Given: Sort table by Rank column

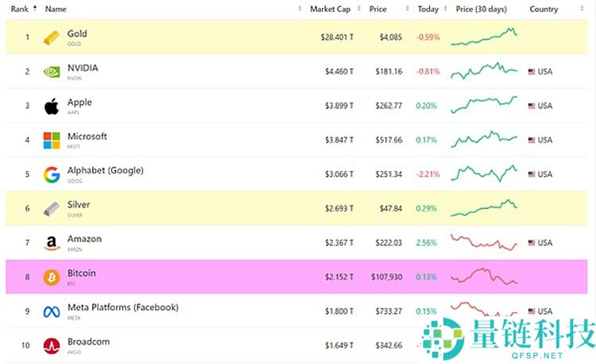Looking at the screenshot, I should point(20,9).
